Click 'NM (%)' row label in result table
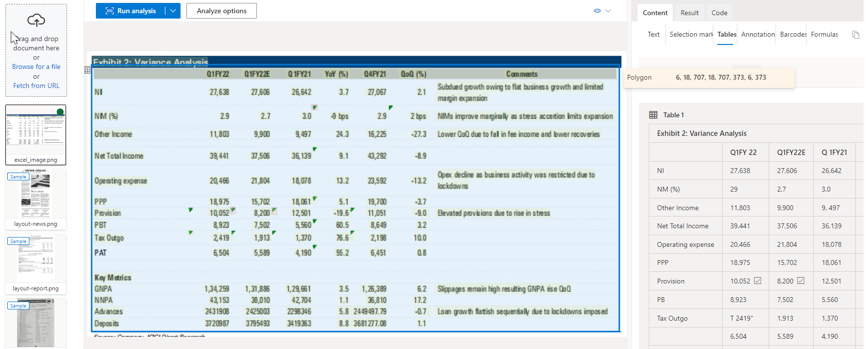 tap(668, 189)
